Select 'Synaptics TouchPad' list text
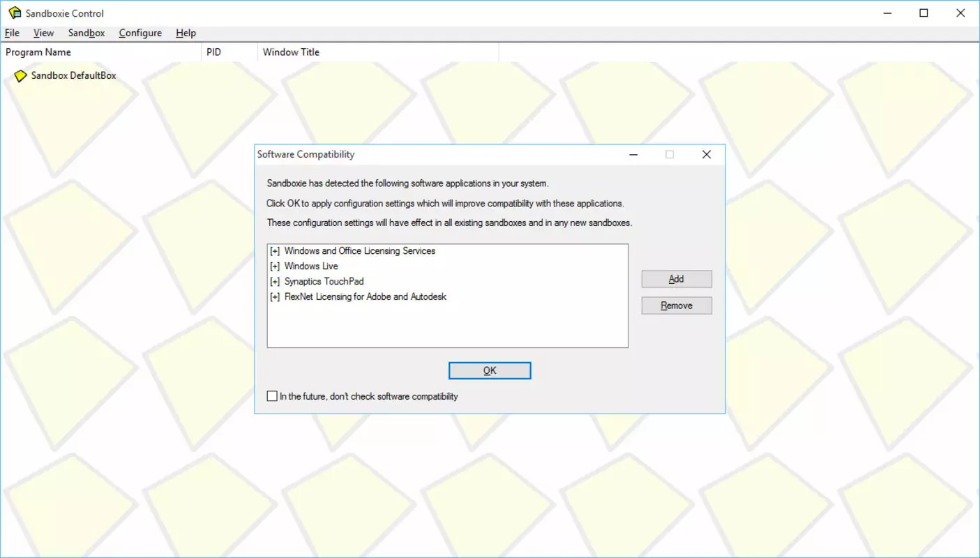This screenshot has height=558, width=980. coord(324,282)
